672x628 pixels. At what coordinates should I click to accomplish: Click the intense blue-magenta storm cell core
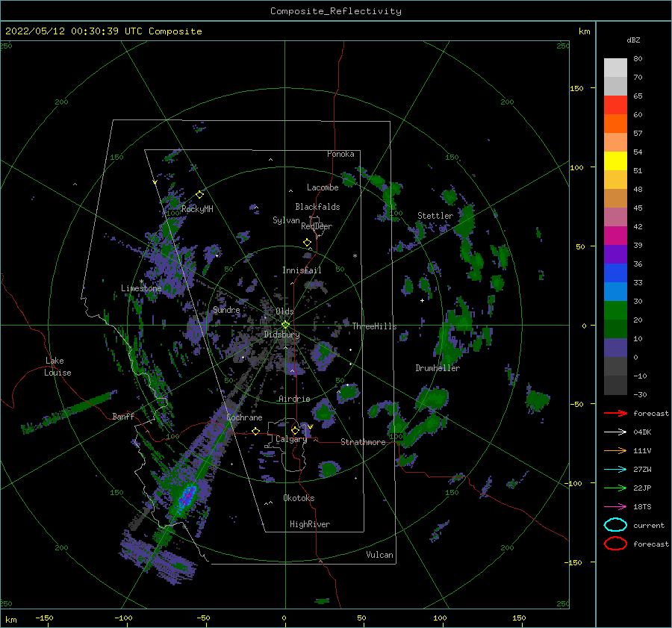point(187,497)
